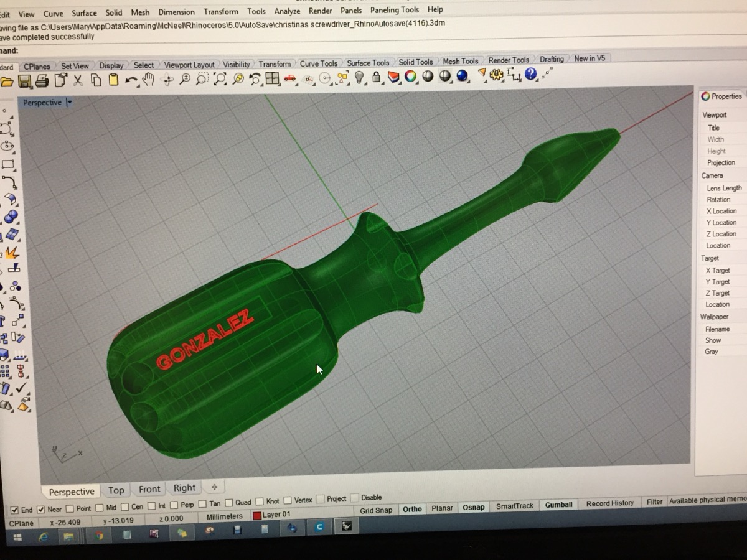This screenshot has width=747, height=560.
Task: Activate the Pan hand tool
Action: click(x=148, y=79)
